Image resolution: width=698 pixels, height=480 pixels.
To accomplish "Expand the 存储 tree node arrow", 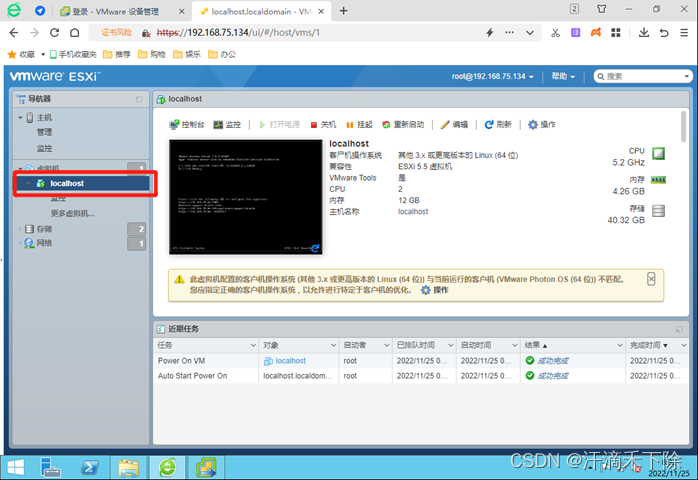I will click(20, 229).
